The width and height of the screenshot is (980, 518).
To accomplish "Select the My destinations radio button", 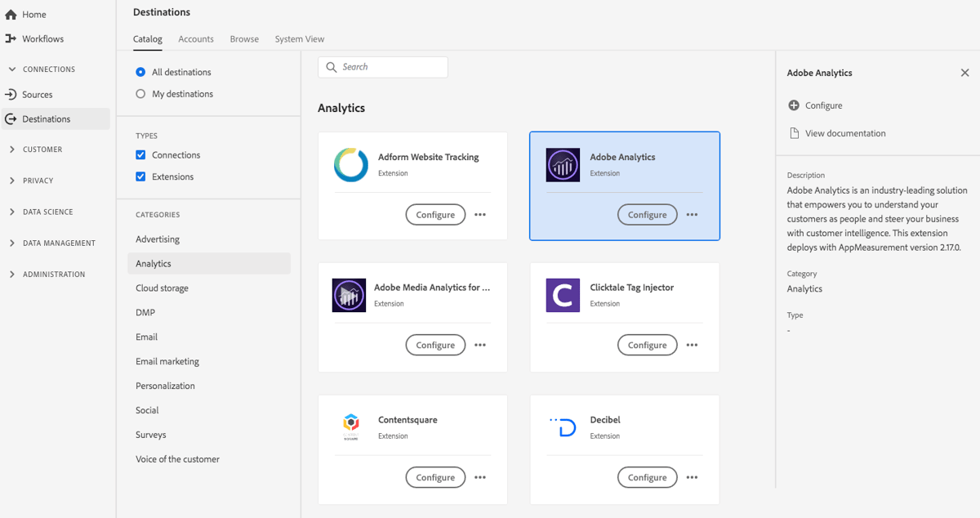I will pyautogui.click(x=140, y=94).
